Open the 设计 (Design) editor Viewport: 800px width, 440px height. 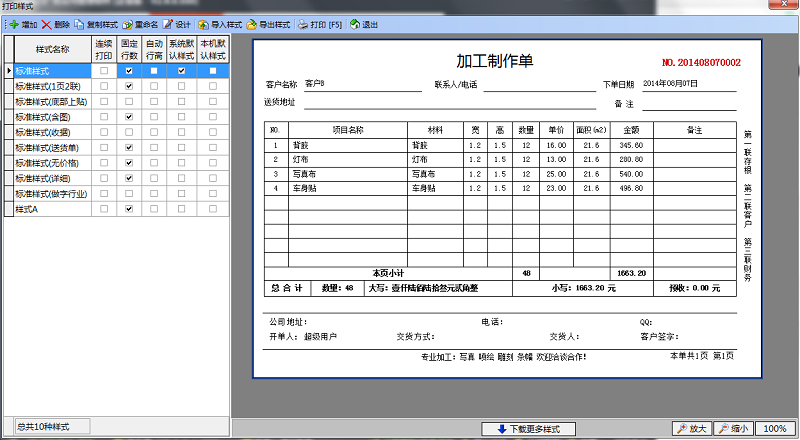click(x=168, y=24)
